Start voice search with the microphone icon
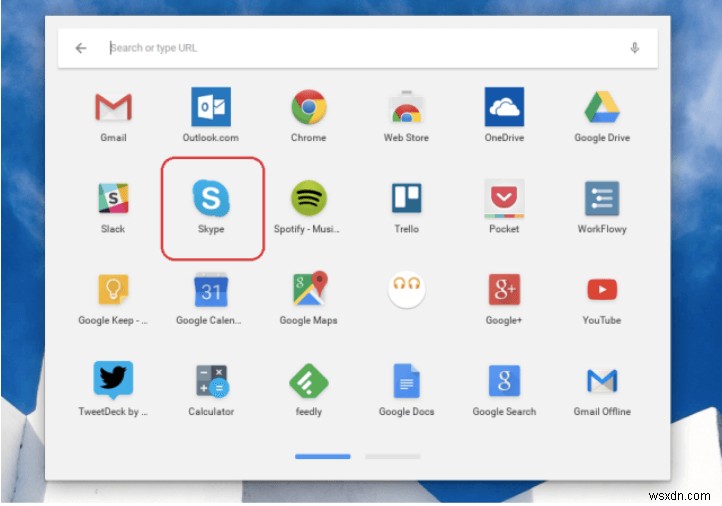Image resolution: width=722 pixels, height=506 pixels. pos(635,48)
